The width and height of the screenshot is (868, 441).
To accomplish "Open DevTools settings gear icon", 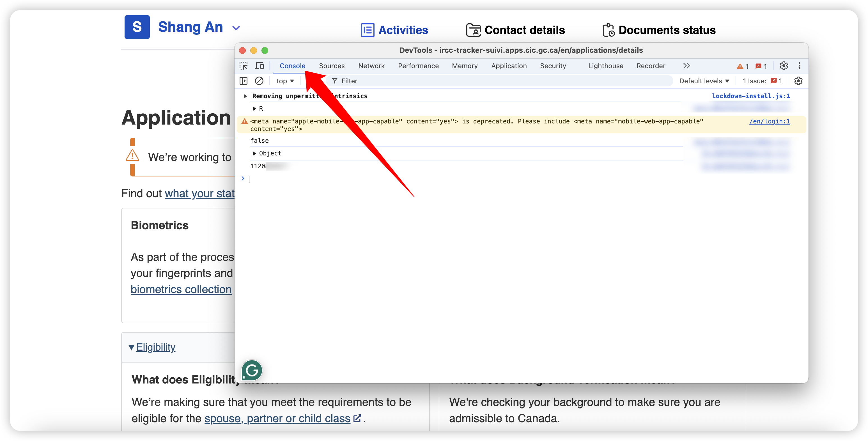I will pyautogui.click(x=784, y=66).
